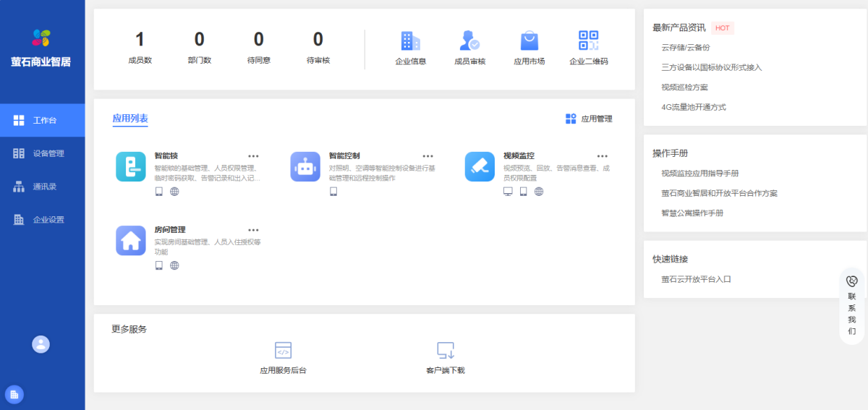This screenshot has height=410, width=868.
Task: Open the 智能锁 smart lock app icon
Action: [x=131, y=166]
